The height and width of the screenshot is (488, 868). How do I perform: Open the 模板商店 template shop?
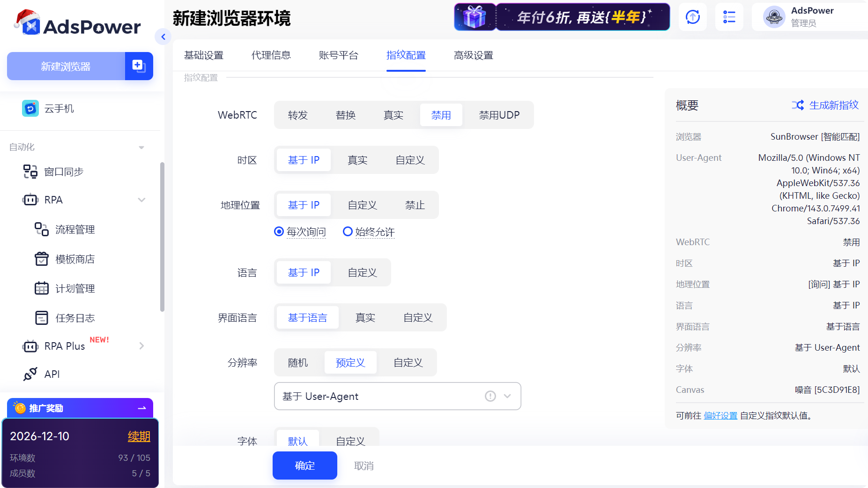click(x=75, y=259)
